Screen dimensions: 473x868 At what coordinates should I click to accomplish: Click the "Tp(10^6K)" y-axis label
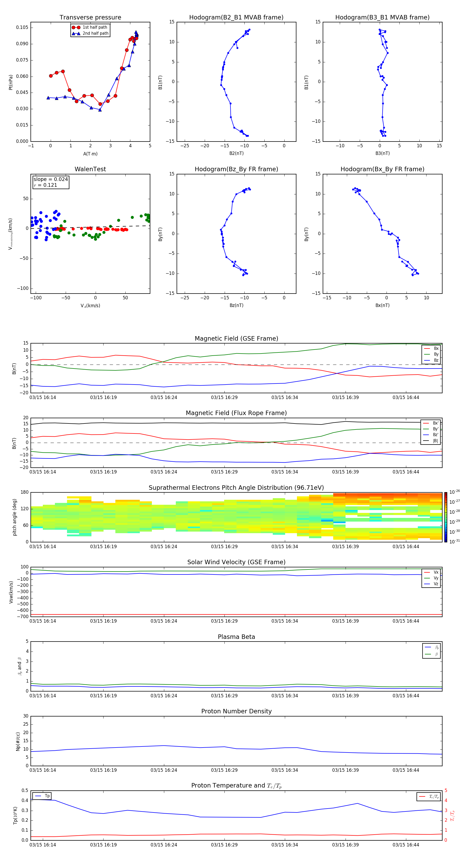pyautogui.click(x=15, y=815)
